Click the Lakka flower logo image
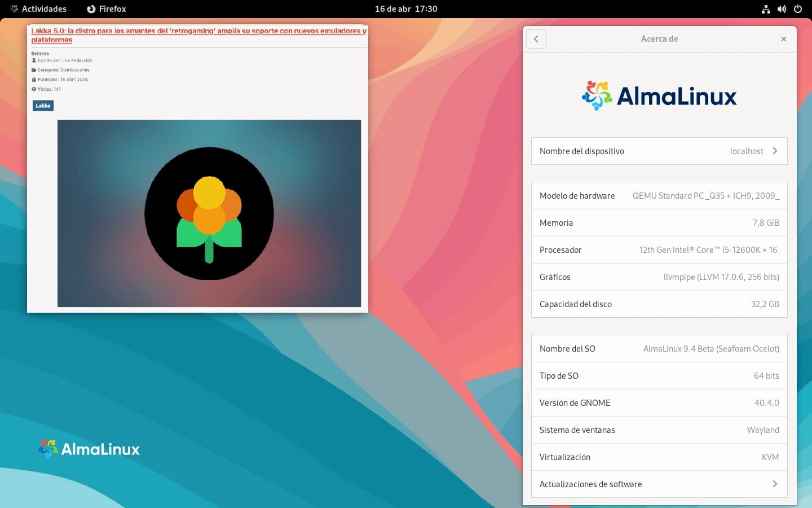The height and width of the screenshot is (508, 812). pos(209,213)
